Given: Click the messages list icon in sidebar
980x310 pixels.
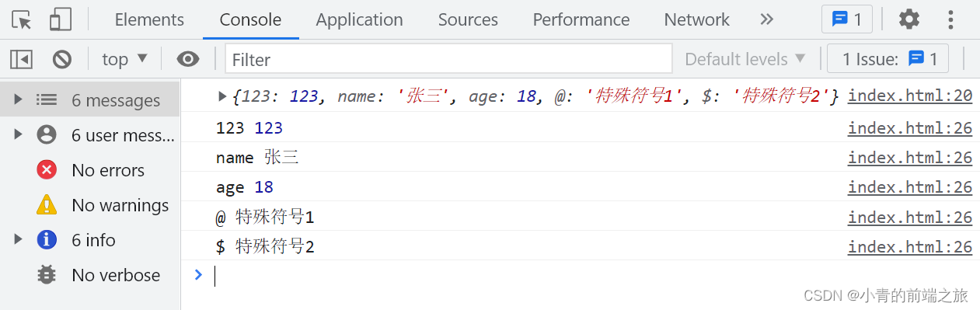Looking at the screenshot, I should (x=47, y=99).
